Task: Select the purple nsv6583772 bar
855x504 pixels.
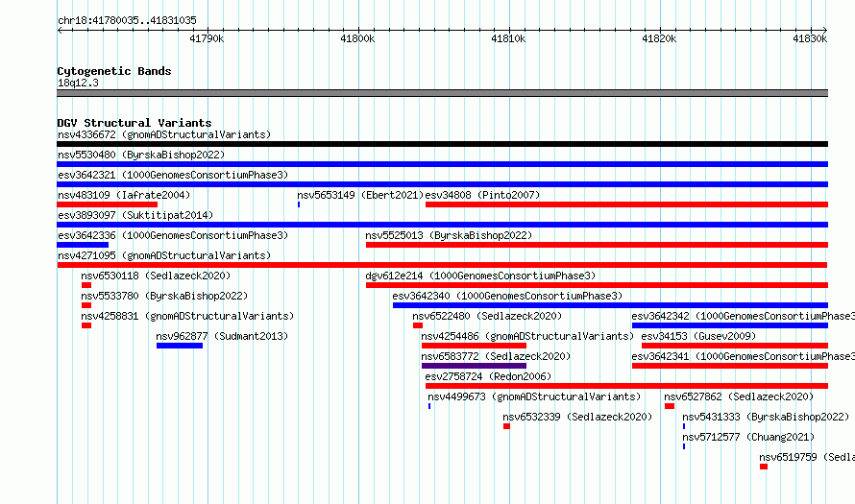Action: coord(474,366)
